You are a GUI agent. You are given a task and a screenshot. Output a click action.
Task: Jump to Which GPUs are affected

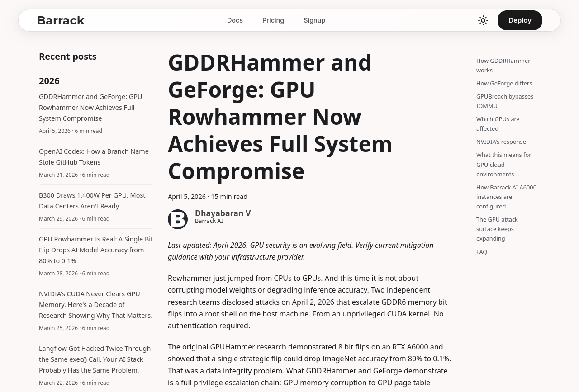click(x=498, y=124)
